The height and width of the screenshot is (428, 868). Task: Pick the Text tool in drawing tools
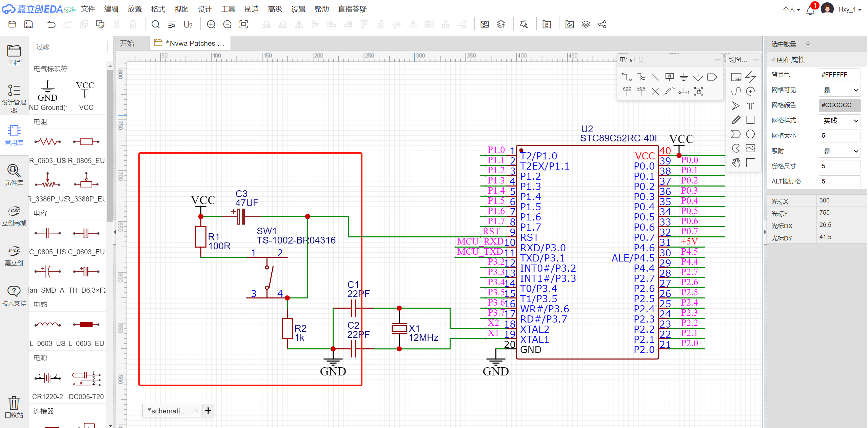click(750, 106)
